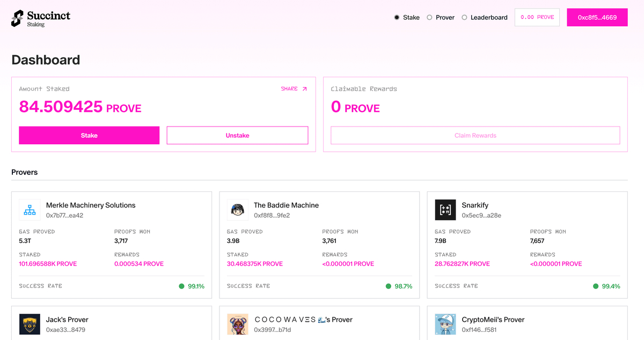Click address 0xae33...8479

pyautogui.click(x=65, y=330)
